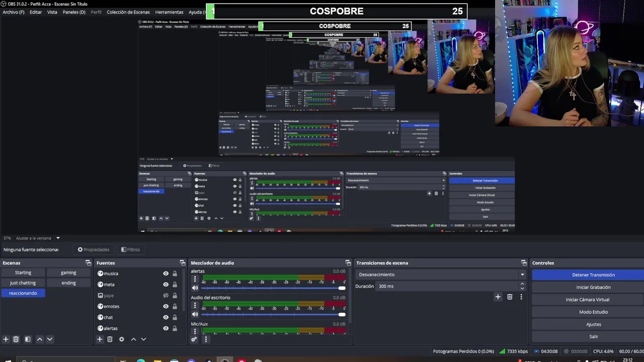Undock the Mezclador de audio panel
644x362 pixels.
348,263
